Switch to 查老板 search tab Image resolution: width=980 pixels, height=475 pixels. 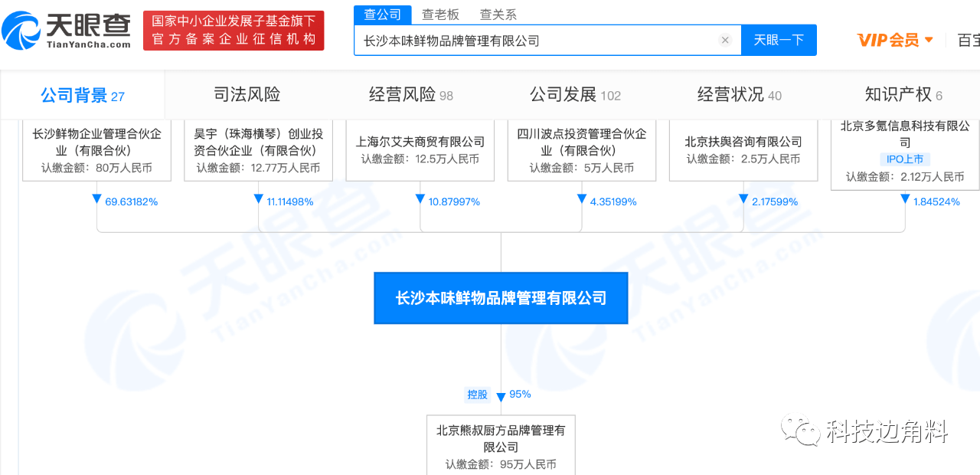pyautogui.click(x=440, y=15)
